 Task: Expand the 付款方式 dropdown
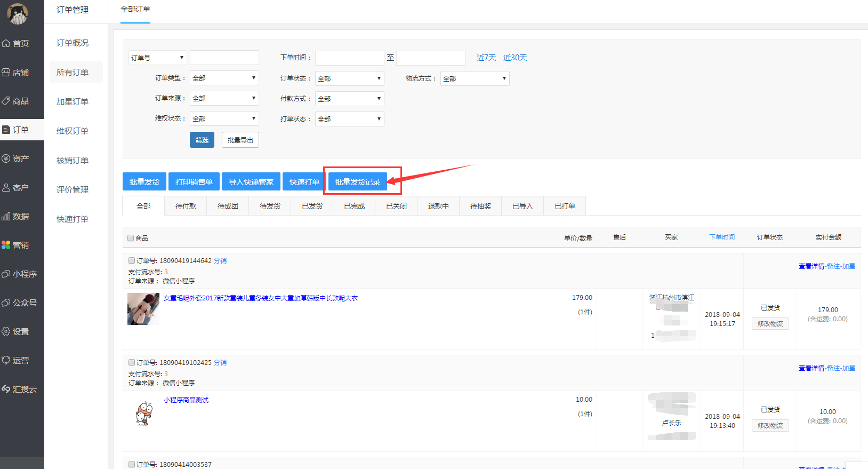349,99
